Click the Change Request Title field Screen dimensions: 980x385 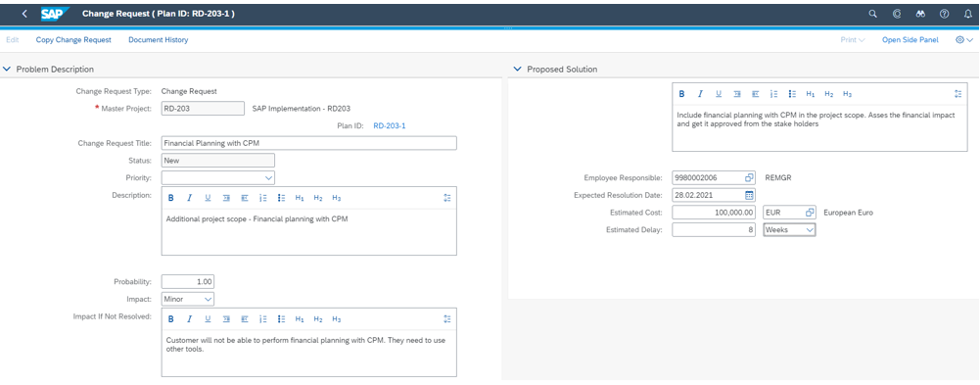pyautogui.click(x=308, y=143)
